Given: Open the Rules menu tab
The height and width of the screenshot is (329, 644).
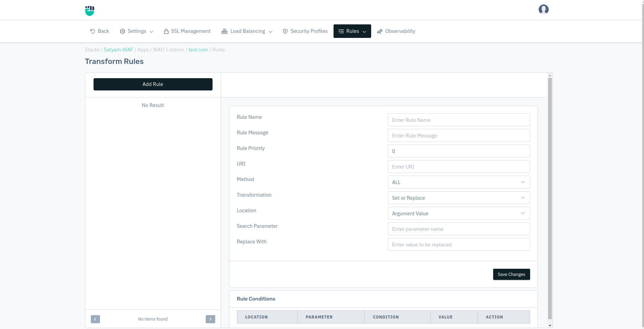Looking at the screenshot, I should [352, 31].
